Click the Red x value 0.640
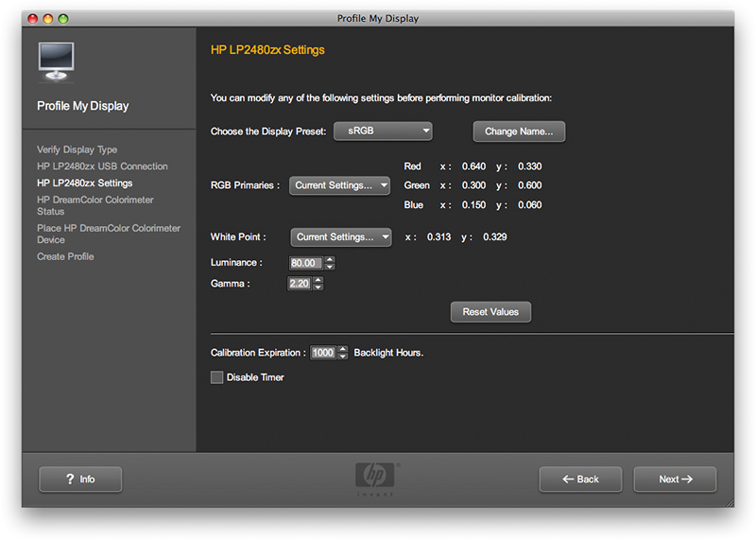Viewport: 756px width, 540px height. point(473,166)
